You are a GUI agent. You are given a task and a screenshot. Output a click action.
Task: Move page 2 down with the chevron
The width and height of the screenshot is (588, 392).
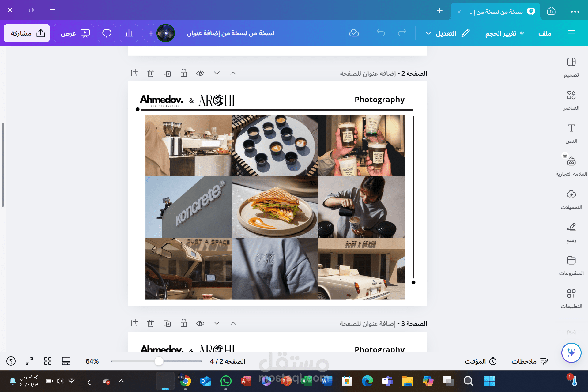coord(217,73)
